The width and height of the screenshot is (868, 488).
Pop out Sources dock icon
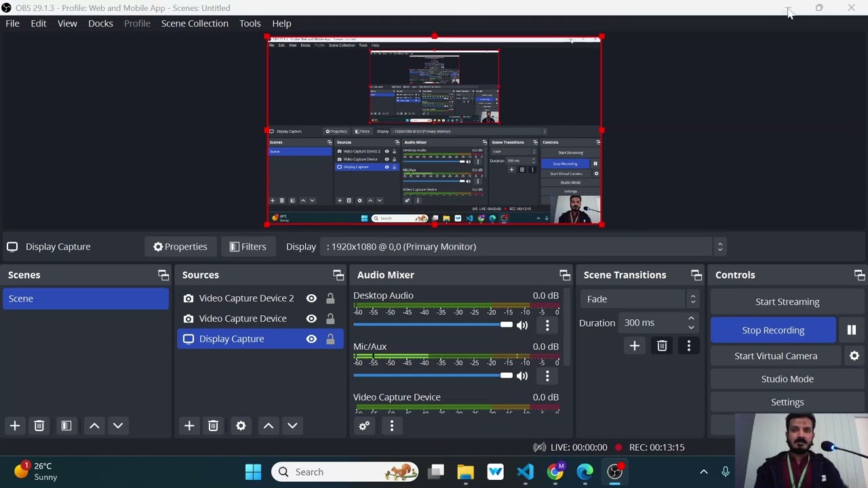(338, 275)
